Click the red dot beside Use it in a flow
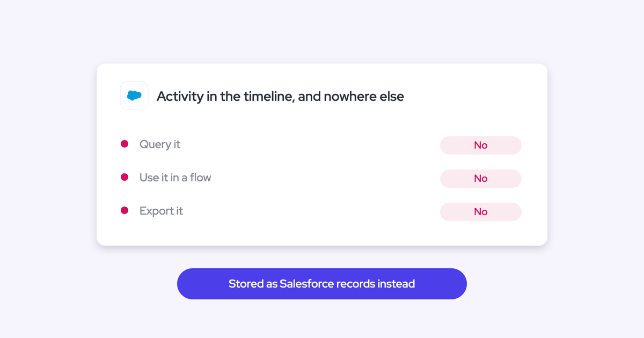 [125, 177]
